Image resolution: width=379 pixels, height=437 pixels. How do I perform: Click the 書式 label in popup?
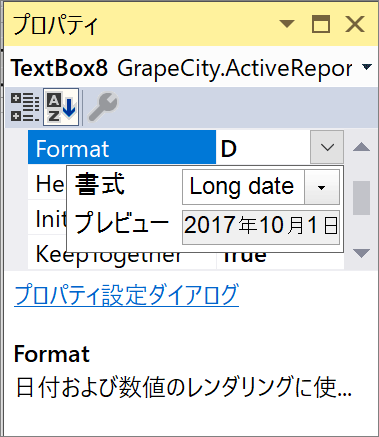(x=100, y=184)
